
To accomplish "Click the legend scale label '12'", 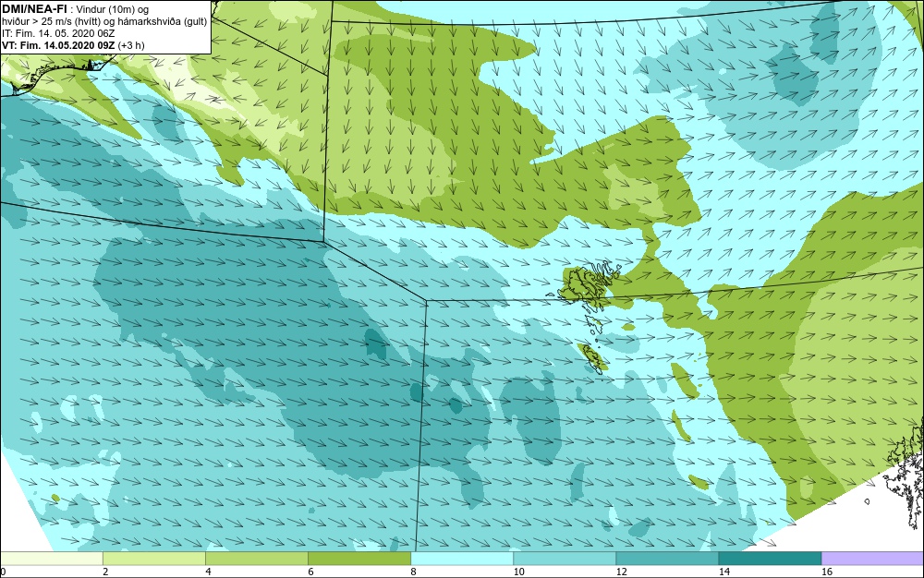I will point(621,572).
